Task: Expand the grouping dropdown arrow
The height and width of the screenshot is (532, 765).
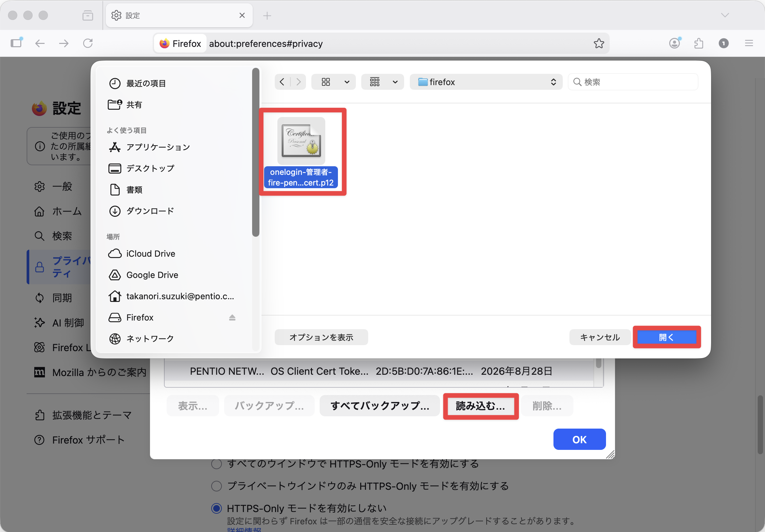Action: click(395, 82)
